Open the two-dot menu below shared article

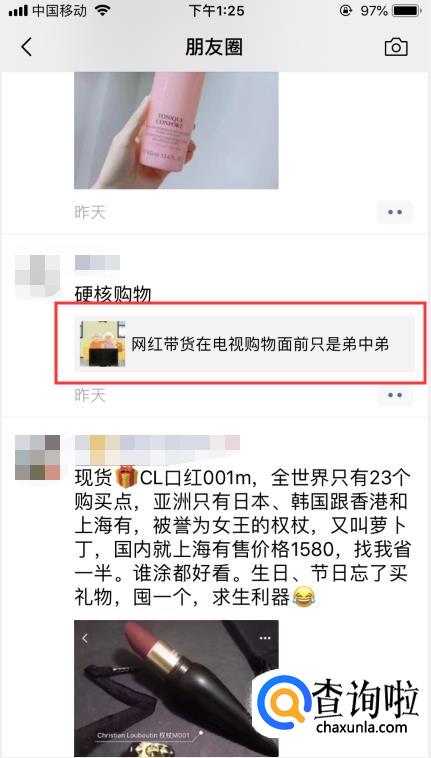pyautogui.click(x=395, y=395)
